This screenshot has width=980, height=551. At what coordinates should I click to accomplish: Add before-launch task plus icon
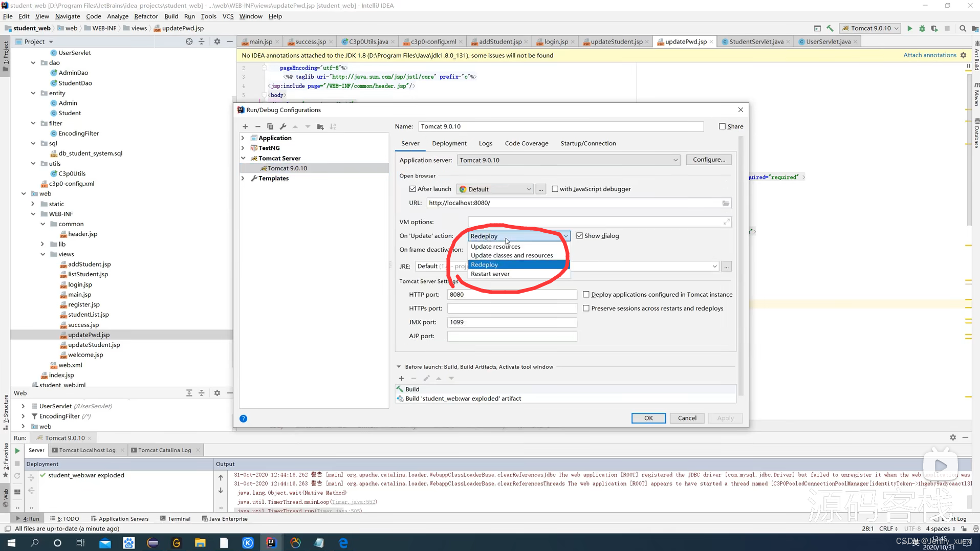click(x=401, y=379)
